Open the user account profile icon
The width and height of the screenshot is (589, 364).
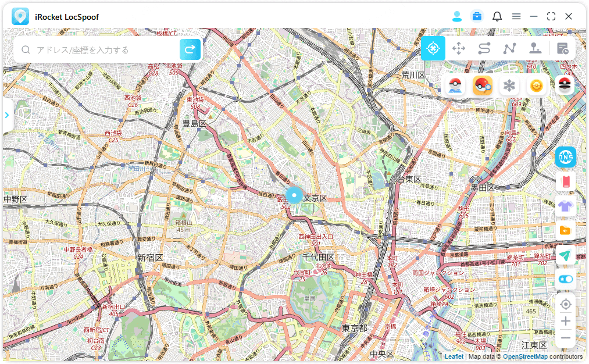click(x=457, y=16)
